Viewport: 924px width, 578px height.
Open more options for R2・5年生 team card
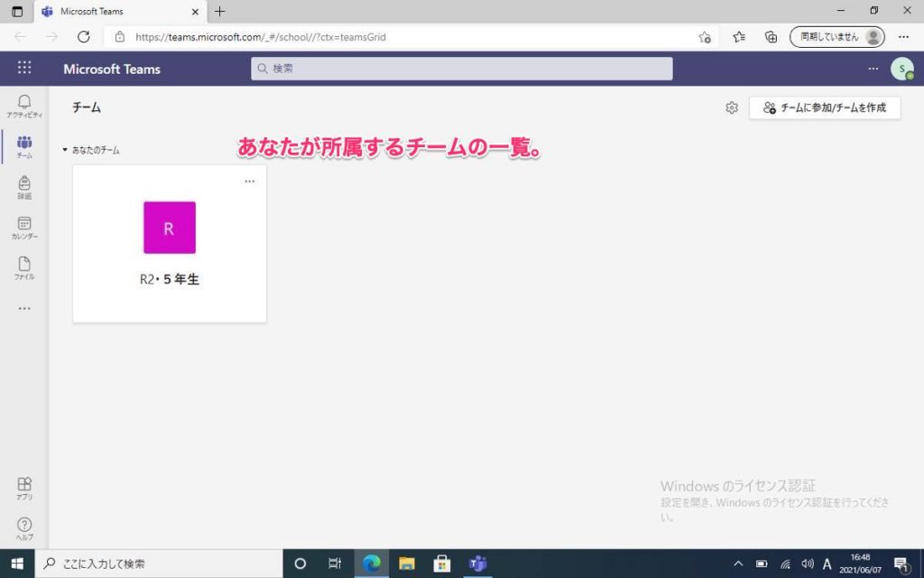250,181
